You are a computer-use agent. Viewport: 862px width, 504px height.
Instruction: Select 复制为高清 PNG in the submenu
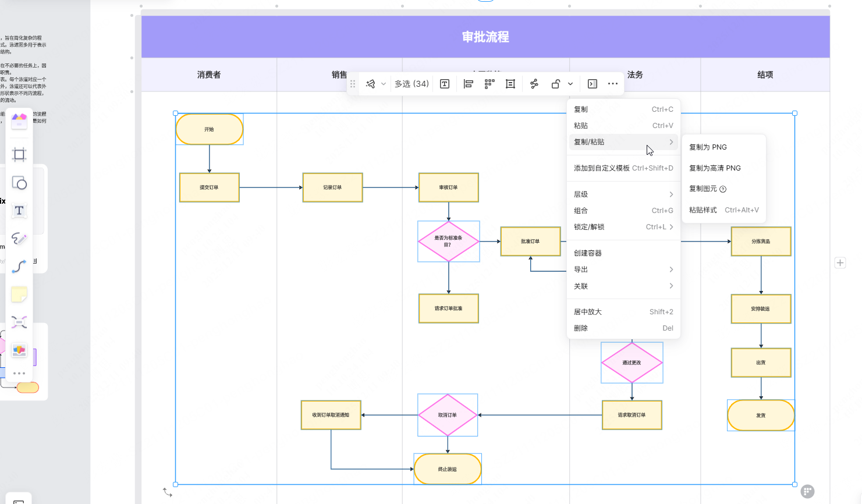point(724,168)
